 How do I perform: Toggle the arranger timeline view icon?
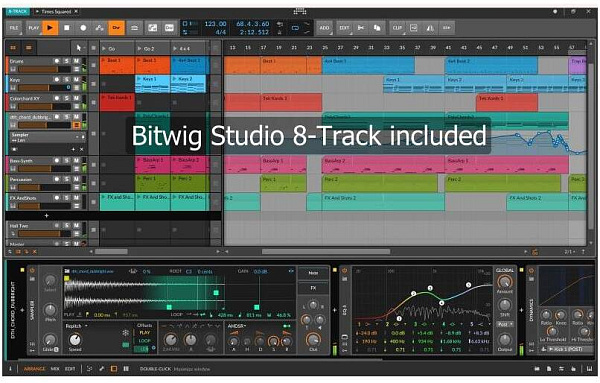pos(29,48)
